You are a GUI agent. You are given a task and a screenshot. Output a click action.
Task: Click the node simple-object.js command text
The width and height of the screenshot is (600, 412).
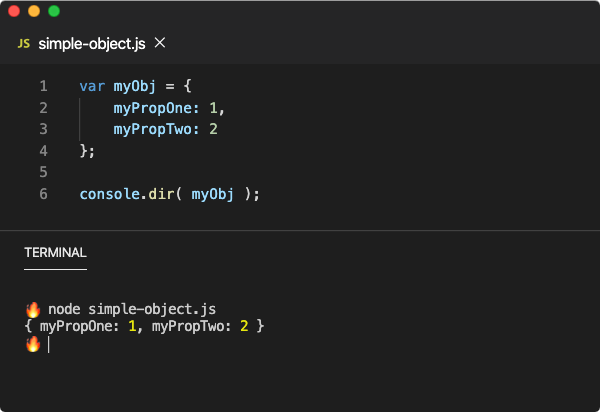click(132, 309)
